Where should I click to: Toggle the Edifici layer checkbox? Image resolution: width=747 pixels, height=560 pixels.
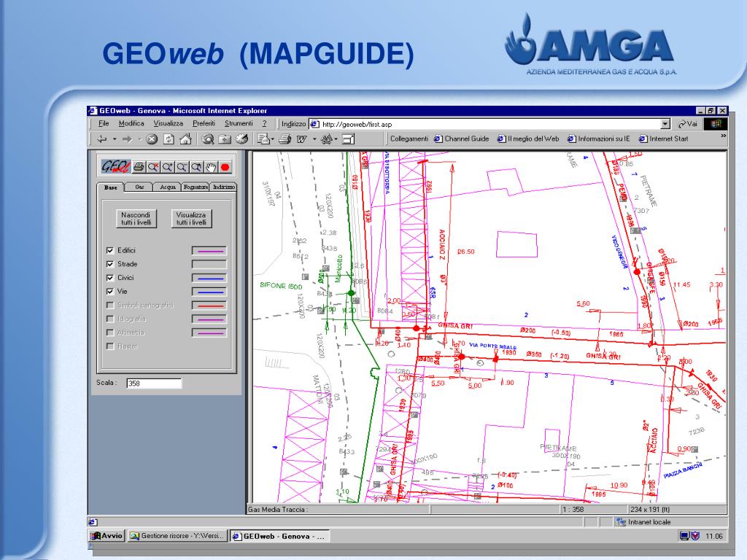pos(110,251)
